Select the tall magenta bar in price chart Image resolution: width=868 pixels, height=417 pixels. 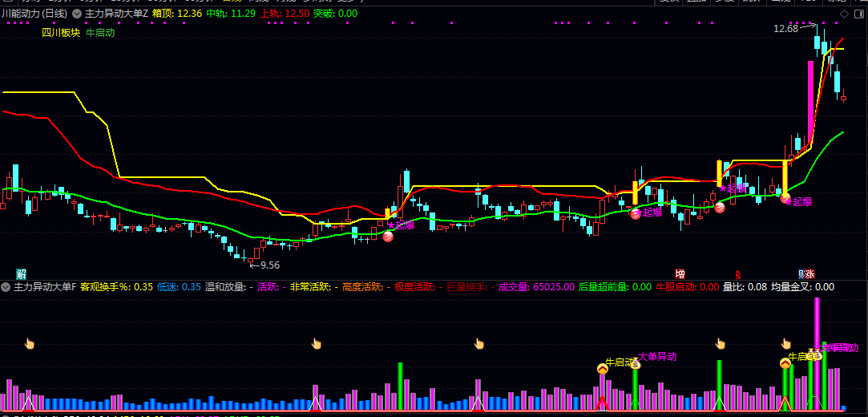tap(810, 103)
